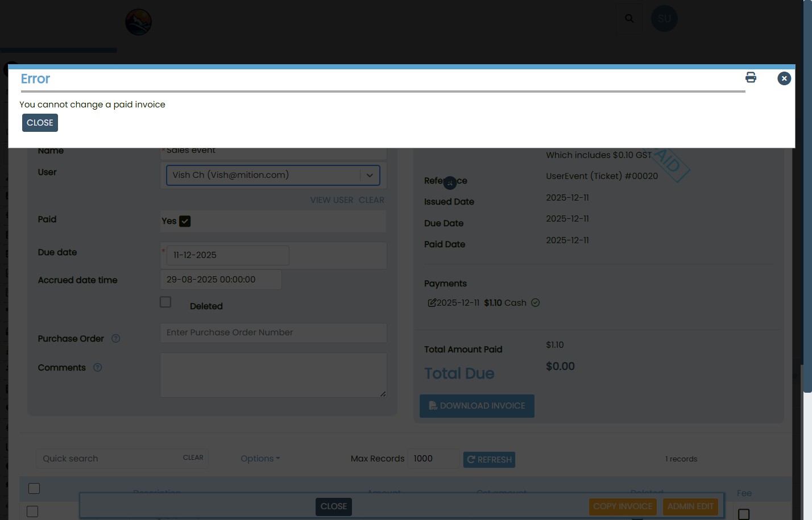This screenshot has height=520, width=812.
Task: Open VIEW USER link below the user field
Action: click(x=332, y=200)
